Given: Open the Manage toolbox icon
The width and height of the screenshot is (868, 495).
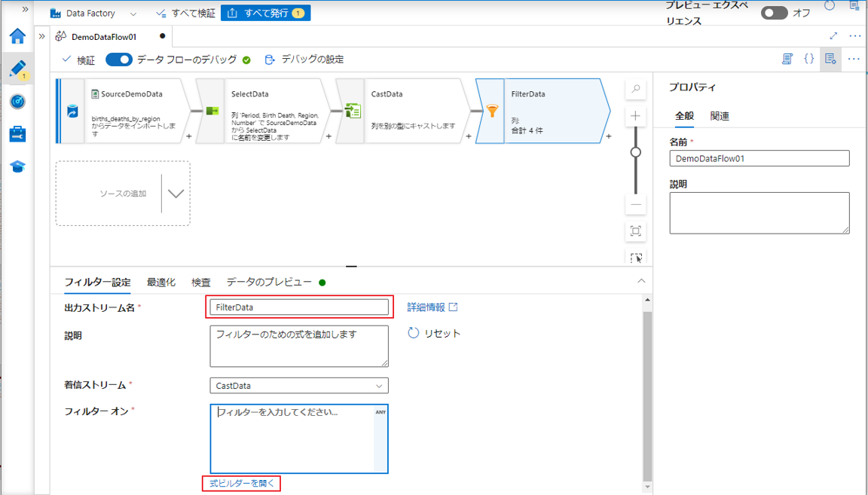Looking at the screenshot, I should pos(18,134).
